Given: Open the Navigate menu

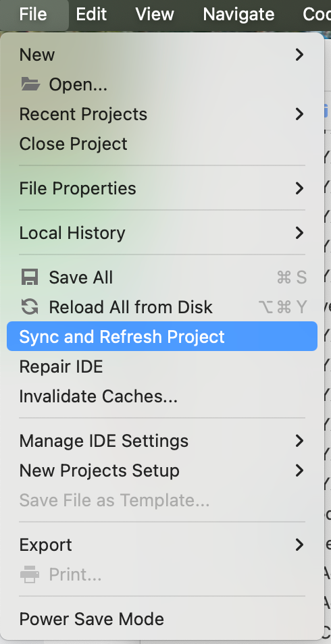Looking at the screenshot, I should (238, 14).
